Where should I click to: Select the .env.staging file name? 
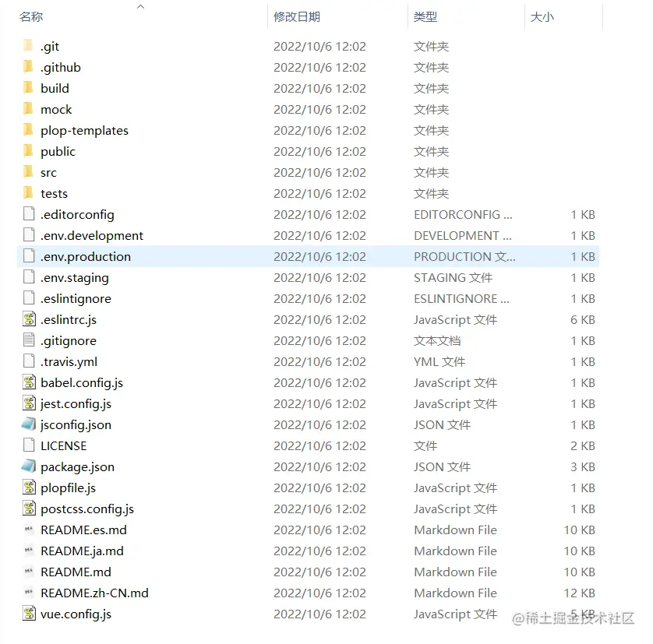click(75, 278)
